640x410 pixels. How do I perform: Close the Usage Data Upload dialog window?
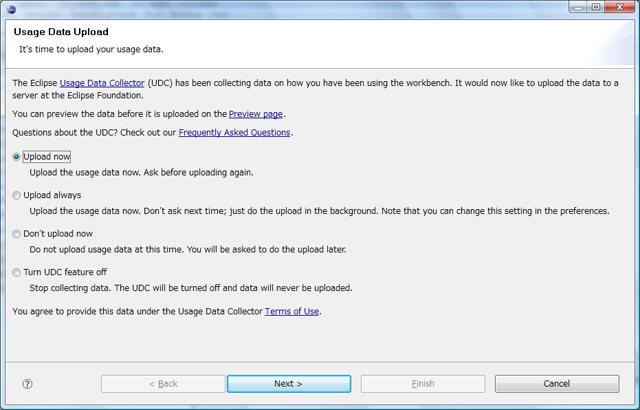[619, 7]
